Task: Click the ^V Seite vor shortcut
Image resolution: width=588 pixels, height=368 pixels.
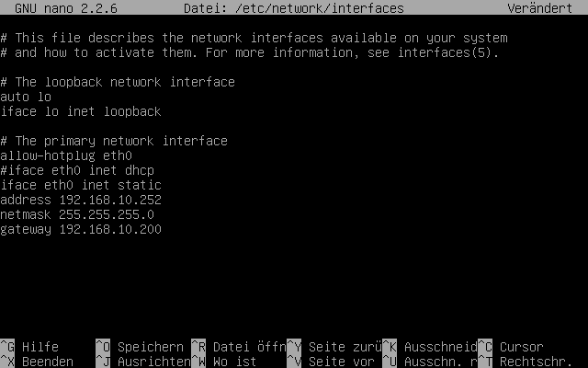Action: pos(331,362)
